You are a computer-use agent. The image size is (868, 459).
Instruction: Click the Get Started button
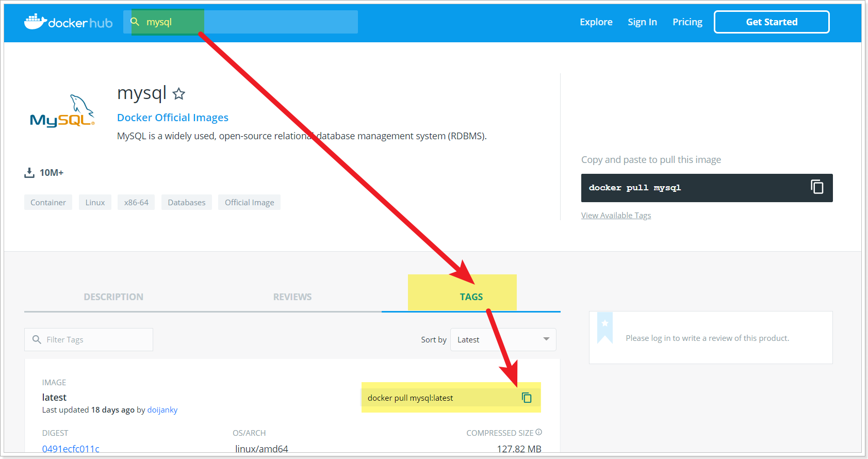coord(772,22)
